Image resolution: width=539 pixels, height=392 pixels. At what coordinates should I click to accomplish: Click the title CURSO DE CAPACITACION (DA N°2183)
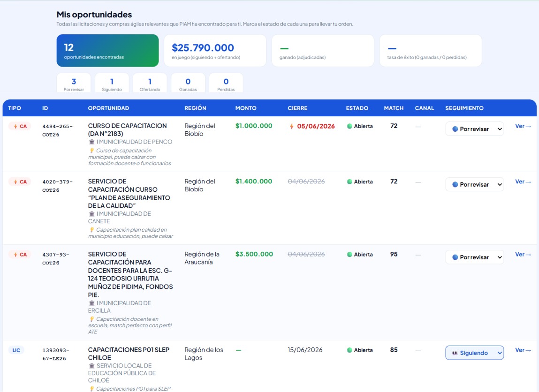point(127,130)
